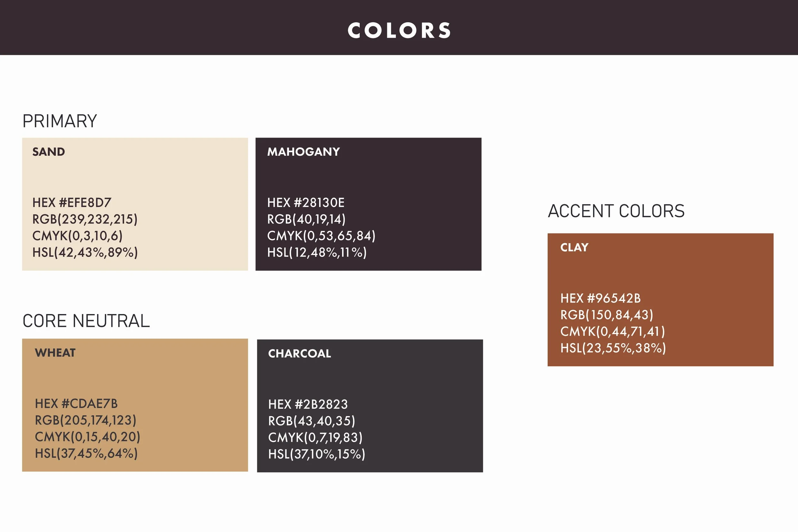Screen dimensions: 798x532
Task: Select the PRIMARY section heading
Action: [x=60, y=121]
